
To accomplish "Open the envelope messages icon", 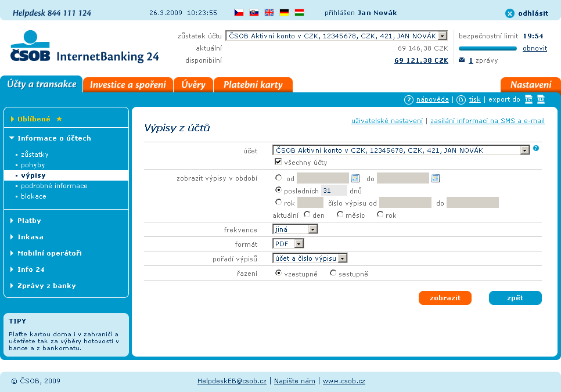I will pos(462,60).
